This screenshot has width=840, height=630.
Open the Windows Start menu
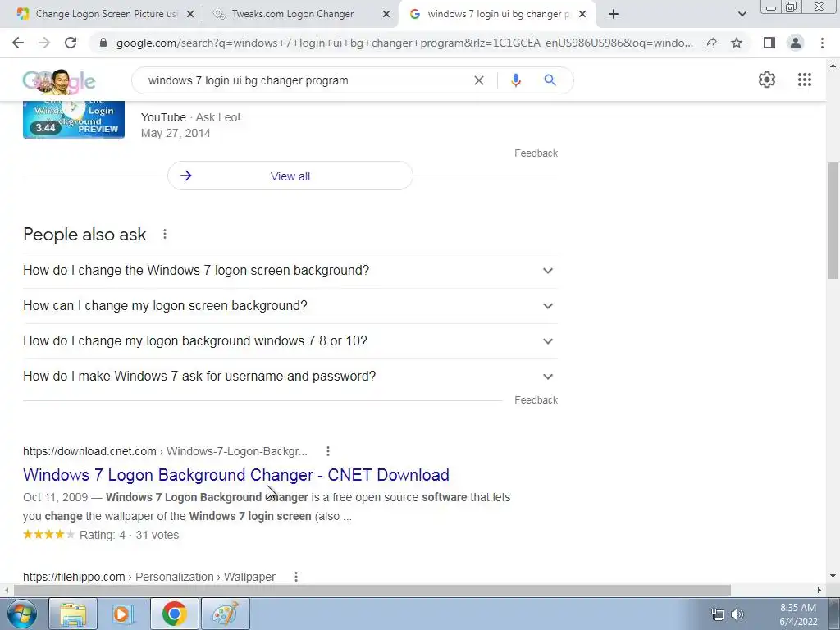(22, 614)
